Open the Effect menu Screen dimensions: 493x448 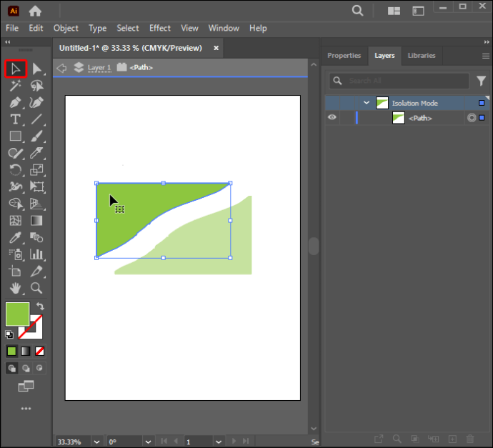(160, 28)
